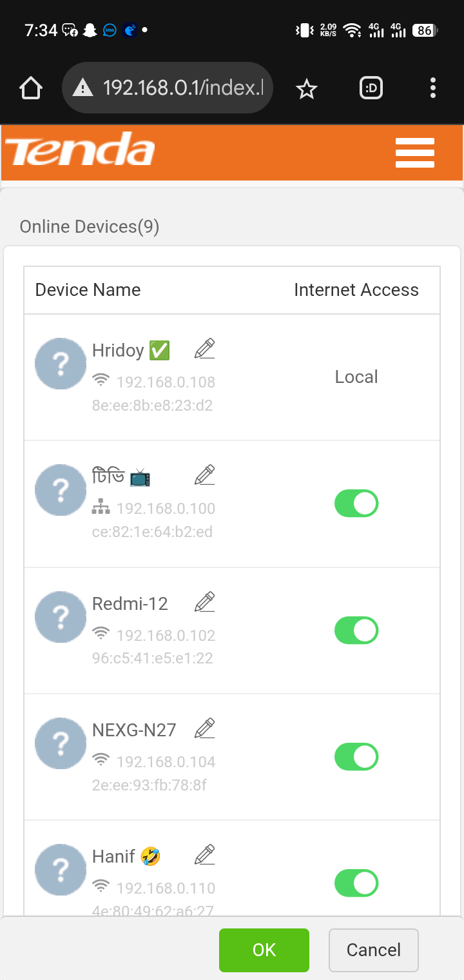Bookmark this page with the star icon
The height and width of the screenshot is (980, 464).
pyautogui.click(x=307, y=88)
